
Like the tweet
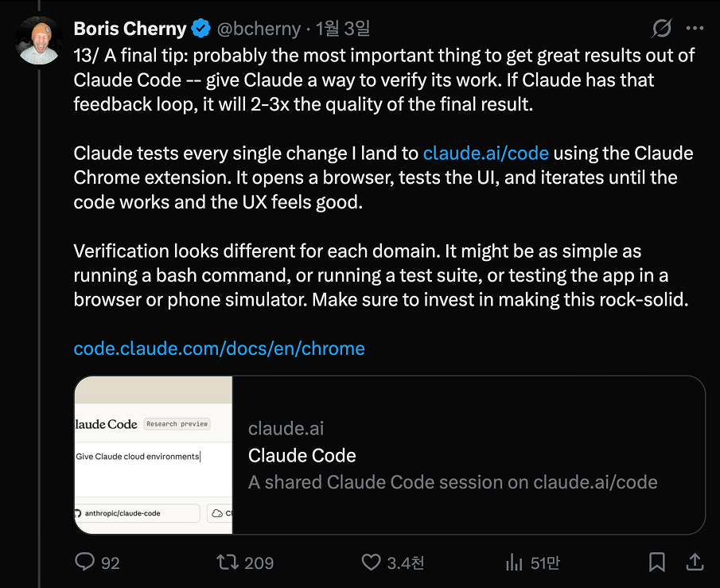(x=370, y=563)
